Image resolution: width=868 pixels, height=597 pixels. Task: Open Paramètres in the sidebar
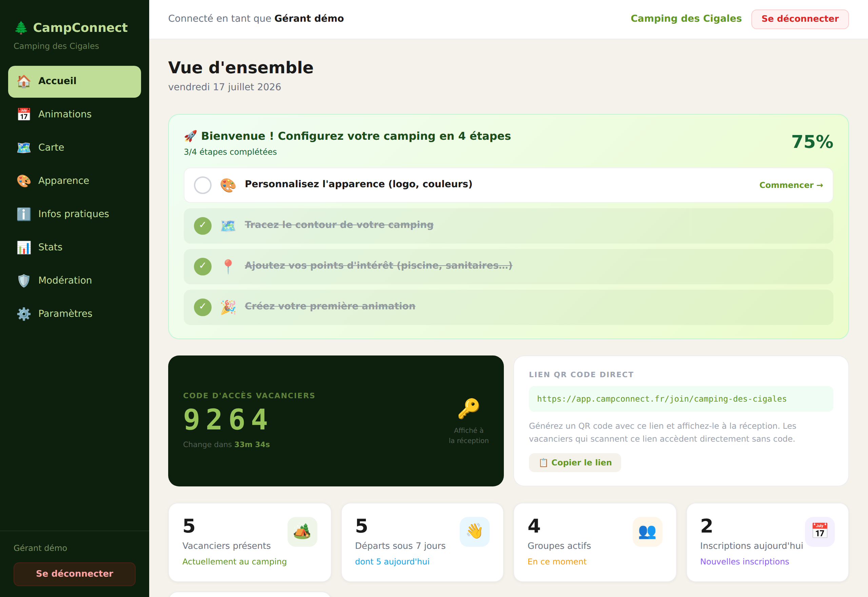tap(74, 314)
